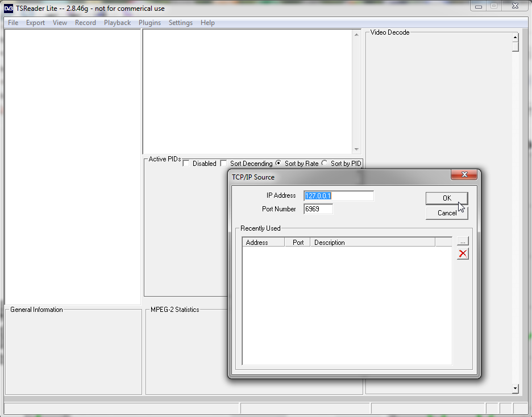Screen dimensions: 532x417
Task: Click Cancel in TCP/IP Source dialog
Action: point(447,213)
